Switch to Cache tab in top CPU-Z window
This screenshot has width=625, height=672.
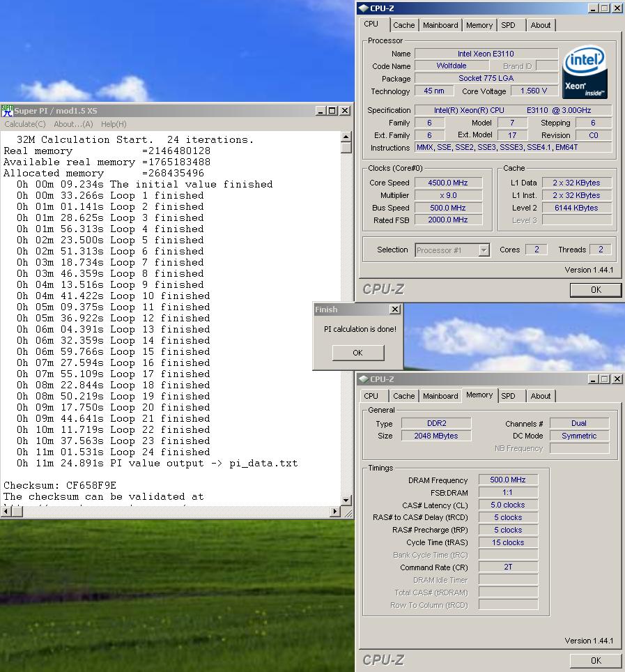click(404, 25)
